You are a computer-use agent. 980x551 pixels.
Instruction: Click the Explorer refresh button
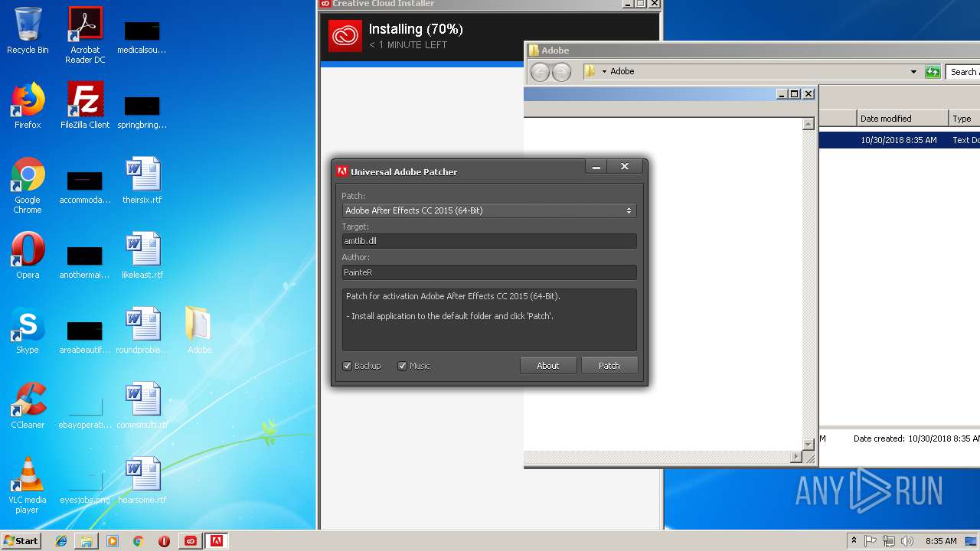click(933, 72)
